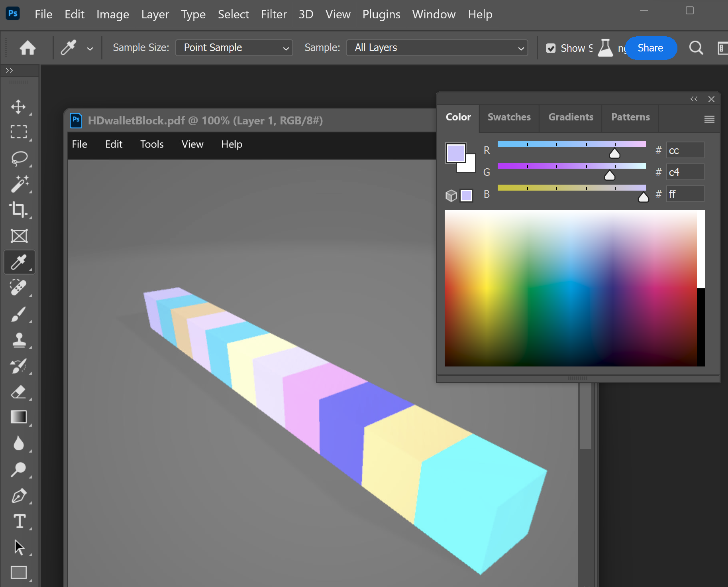Open the Sample Size dropdown
The width and height of the screenshot is (728, 587).
(x=234, y=48)
